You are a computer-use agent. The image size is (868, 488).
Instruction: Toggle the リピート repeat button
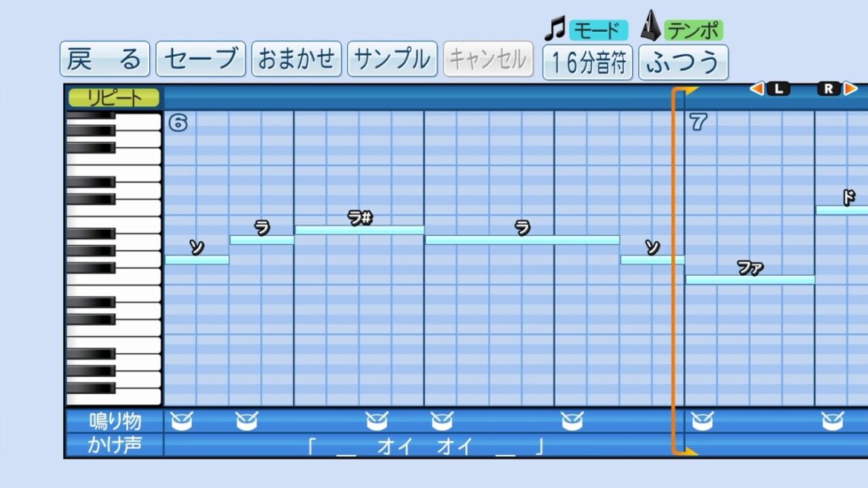click(114, 97)
